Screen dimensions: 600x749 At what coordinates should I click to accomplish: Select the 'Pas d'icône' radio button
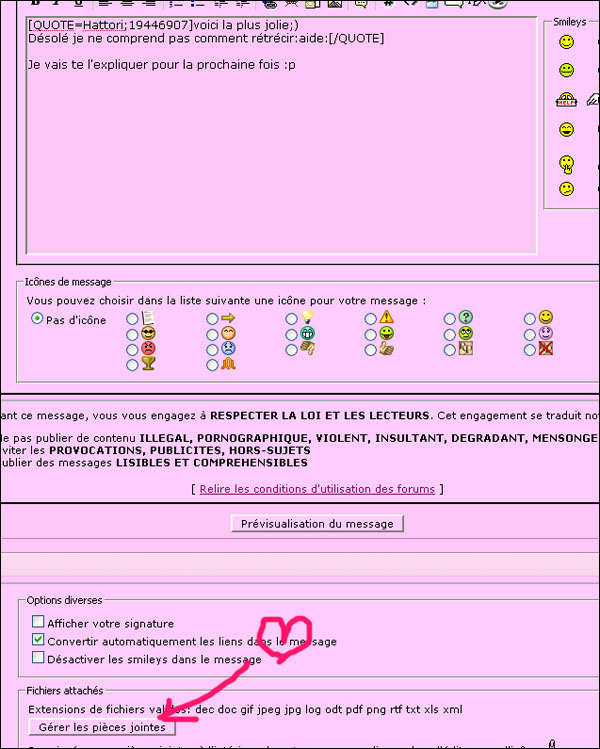coord(37,319)
